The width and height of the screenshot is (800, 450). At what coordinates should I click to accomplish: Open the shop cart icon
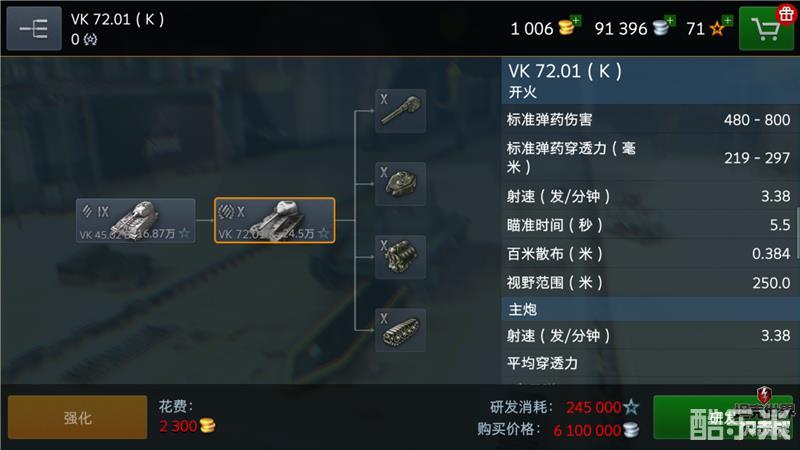[766, 29]
